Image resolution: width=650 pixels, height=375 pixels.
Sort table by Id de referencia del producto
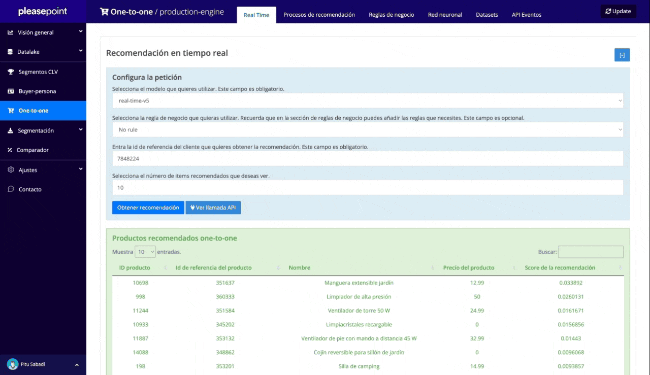(225, 268)
